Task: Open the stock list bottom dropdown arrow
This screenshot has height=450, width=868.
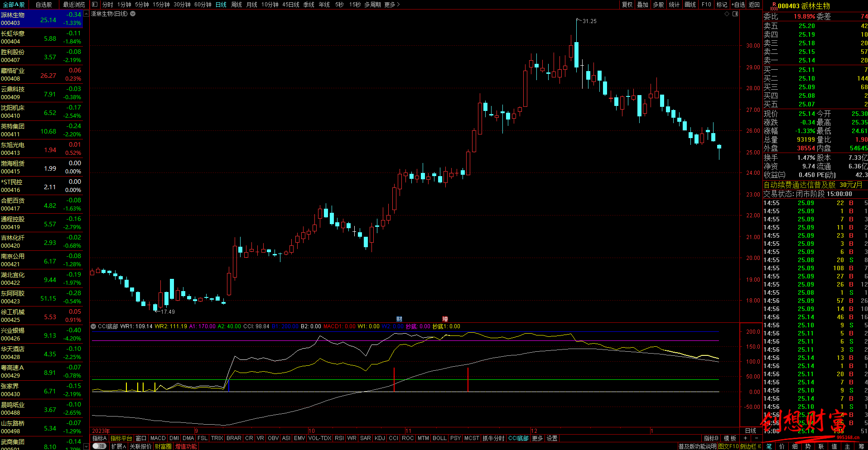Action: 86,446
